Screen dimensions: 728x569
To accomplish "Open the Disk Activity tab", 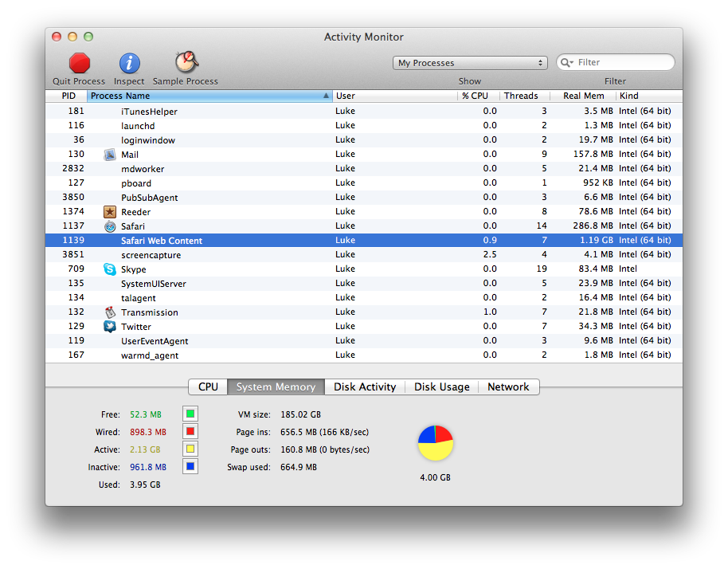I will [365, 387].
